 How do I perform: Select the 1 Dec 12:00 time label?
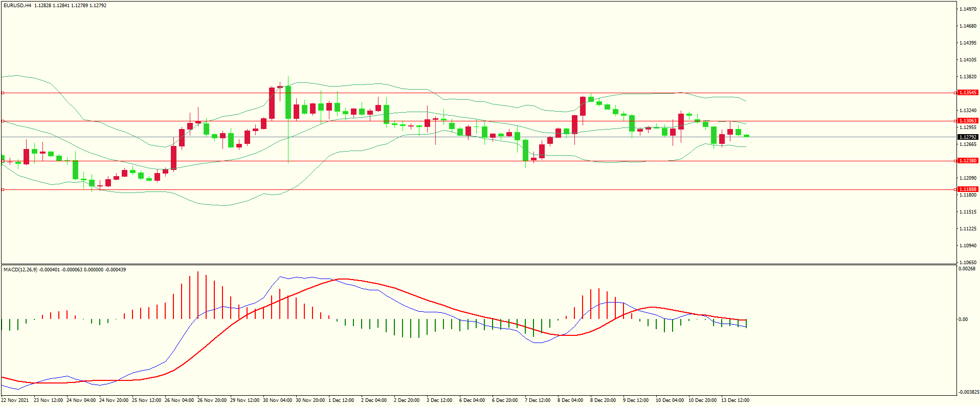(x=341, y=400)
